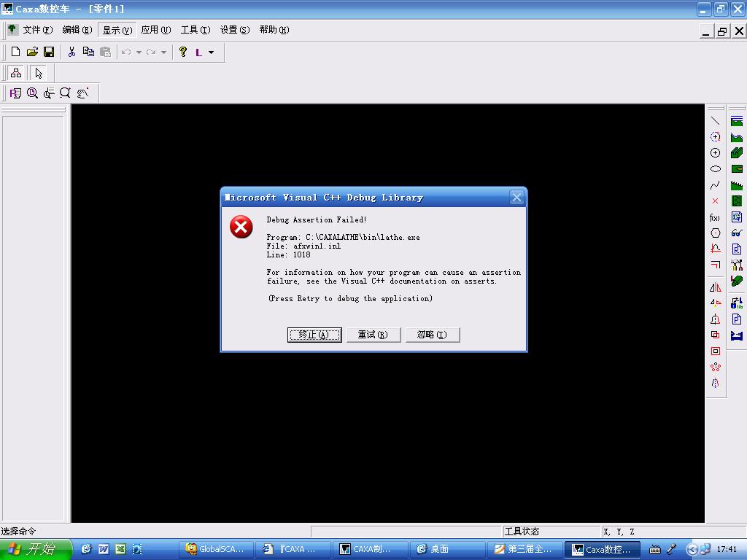Select the Ellipse drawing tool
This screenshot has width=747, height=560.
715,169
